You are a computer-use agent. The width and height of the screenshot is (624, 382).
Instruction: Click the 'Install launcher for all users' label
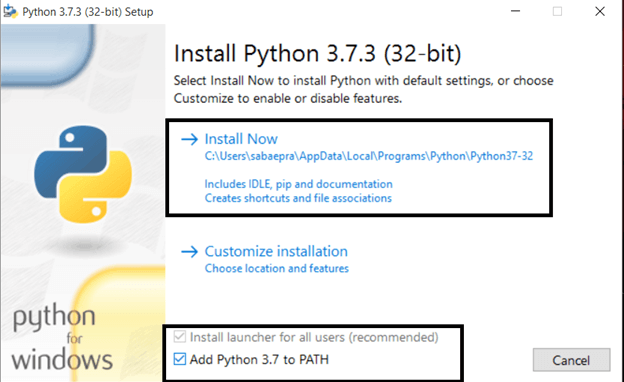[x=314, y=337]
